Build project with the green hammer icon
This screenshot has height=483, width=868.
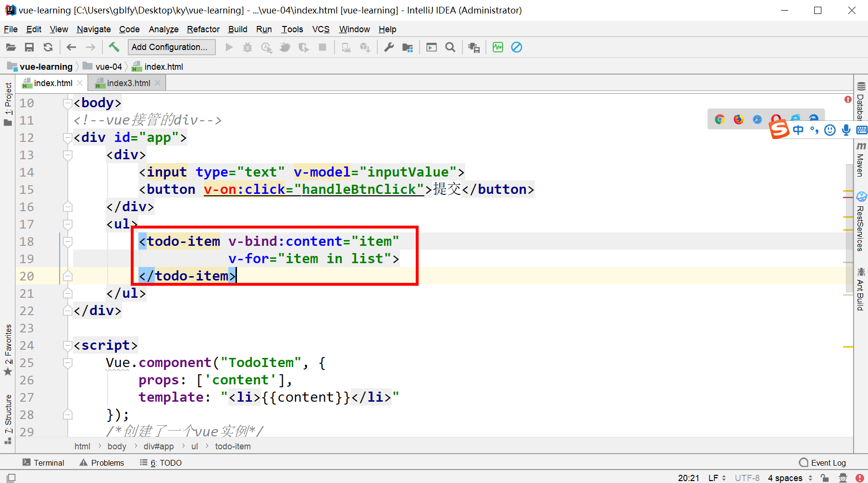coord(114,47)
